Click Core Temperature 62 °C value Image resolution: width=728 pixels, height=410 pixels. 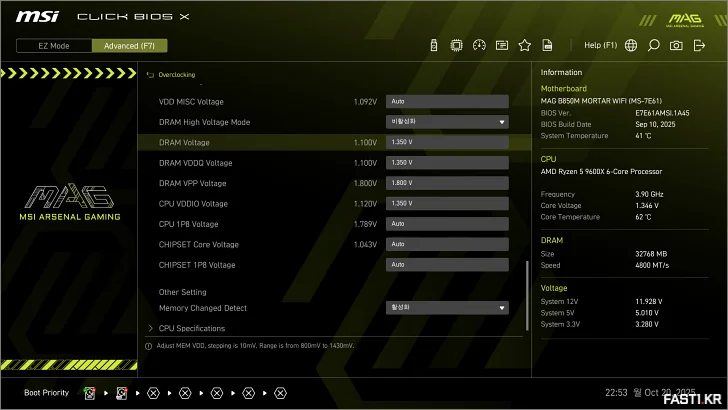pyautogui.click(x=643, y=217)
